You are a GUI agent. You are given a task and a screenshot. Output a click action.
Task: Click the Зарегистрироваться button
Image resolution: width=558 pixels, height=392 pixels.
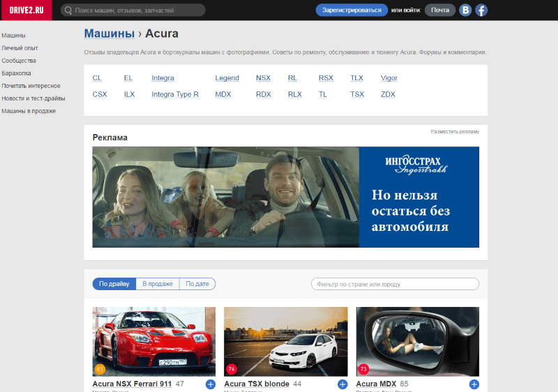point(352,10)
